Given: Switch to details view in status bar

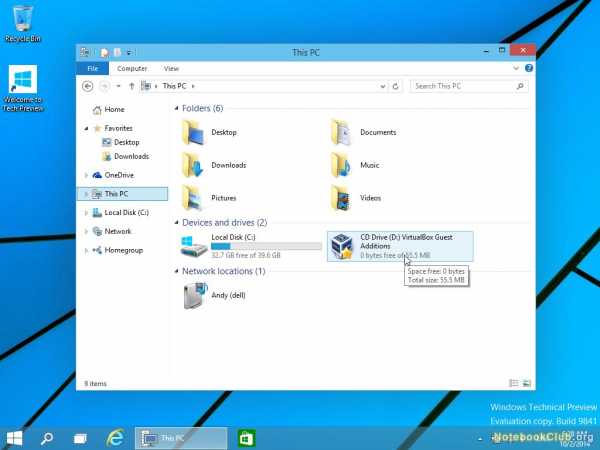Looking at the screenshot, I should (515, 383).
